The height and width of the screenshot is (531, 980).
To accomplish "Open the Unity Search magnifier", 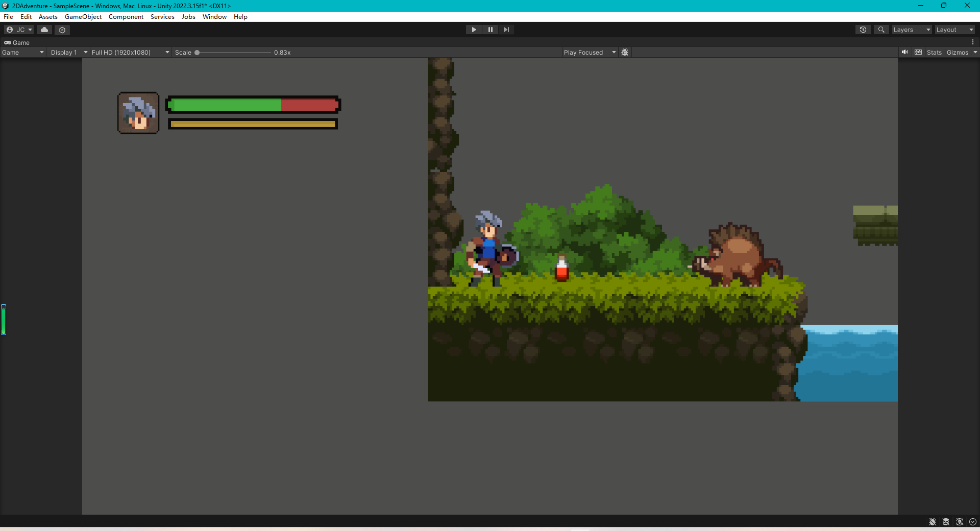I will coord(881,30).
